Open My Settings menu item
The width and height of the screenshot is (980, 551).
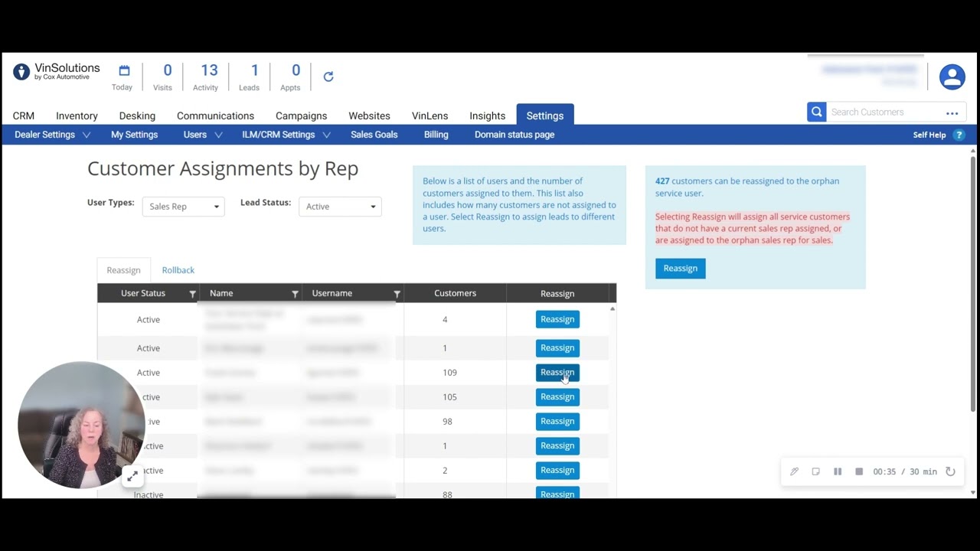134,135
